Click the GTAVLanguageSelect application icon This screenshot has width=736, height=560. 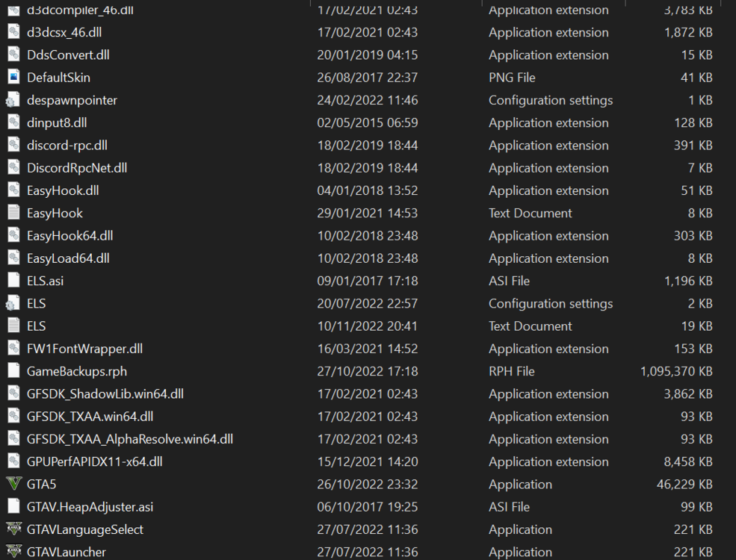(13, 529)
